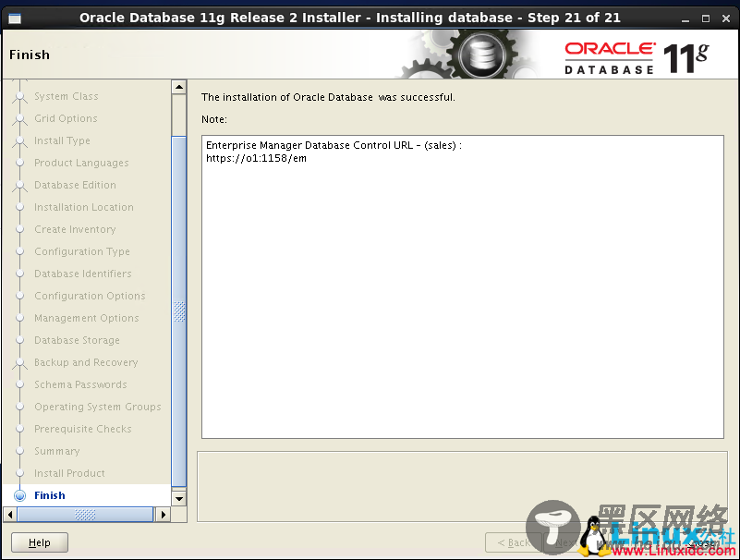This screenshot has height=560, width=740.
Task: Click sidebar vertical scroll down arrow
Action: (x=179, y=499)
